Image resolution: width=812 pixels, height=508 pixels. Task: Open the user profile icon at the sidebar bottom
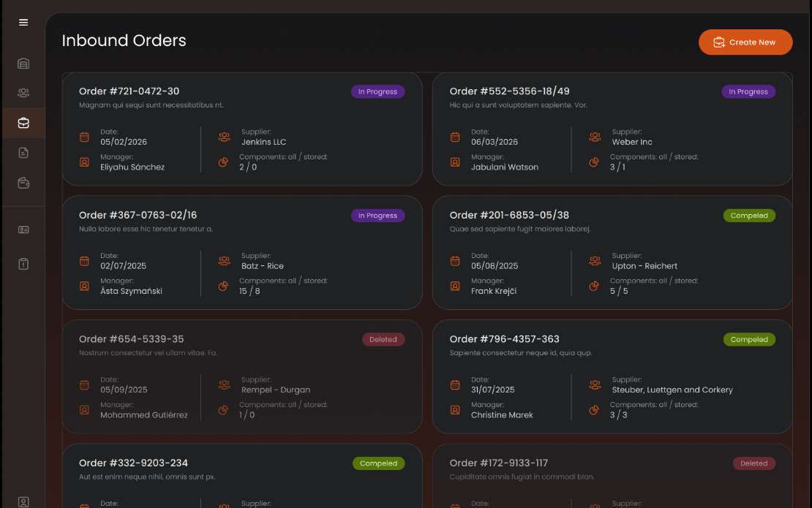(23, 502)
